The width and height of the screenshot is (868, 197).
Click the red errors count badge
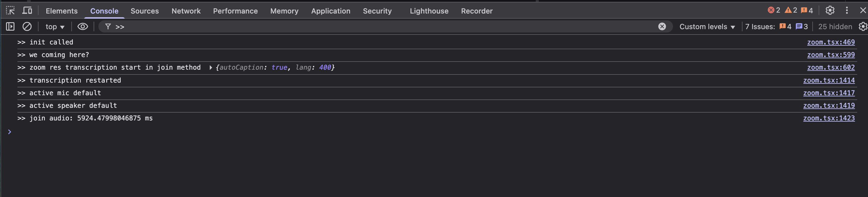774,11
